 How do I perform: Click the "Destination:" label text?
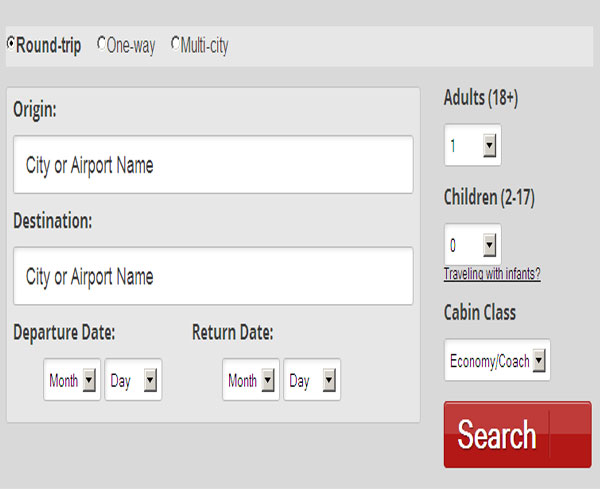(x=53, y=221)
